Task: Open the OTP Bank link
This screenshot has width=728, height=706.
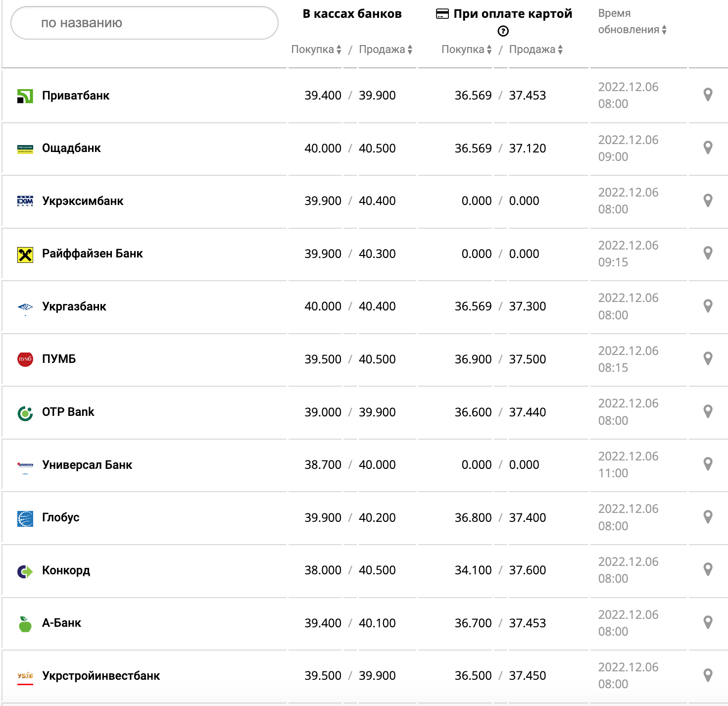Action: pyautogui.click(x=68, y=412)
